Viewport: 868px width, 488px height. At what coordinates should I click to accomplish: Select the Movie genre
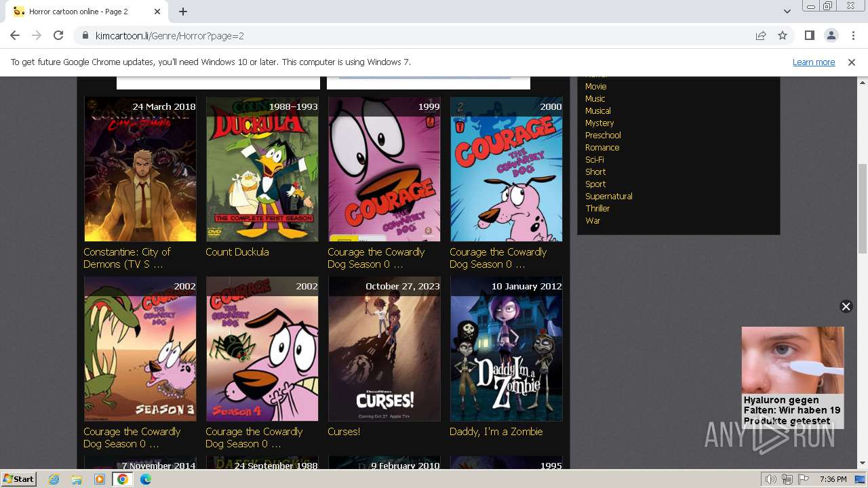[x=596, y=86]
